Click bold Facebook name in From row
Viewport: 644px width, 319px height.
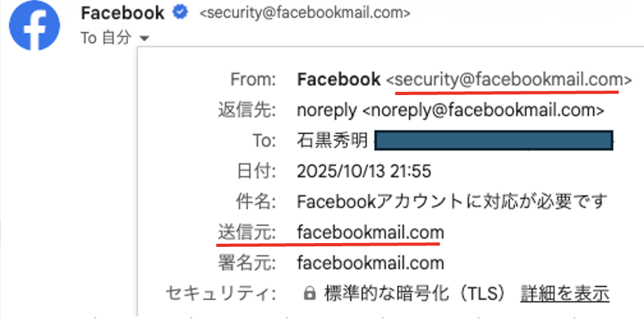pyautogui.click(x=339, y=80)
